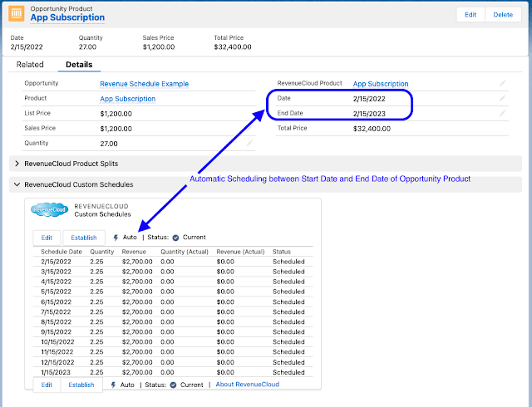Click the Edit button in the page header
532x407 pixels.
pyautogui.click(x=470, y=15)
